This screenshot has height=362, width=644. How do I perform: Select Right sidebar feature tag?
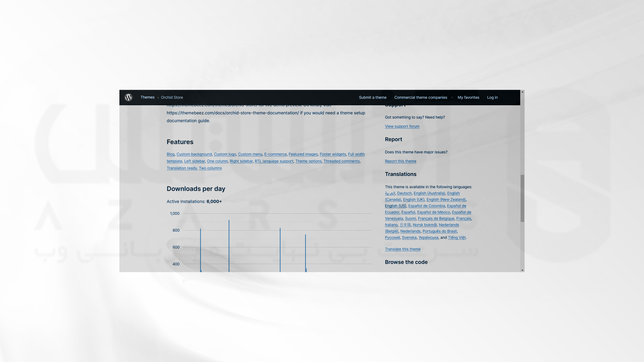(241, 161)
